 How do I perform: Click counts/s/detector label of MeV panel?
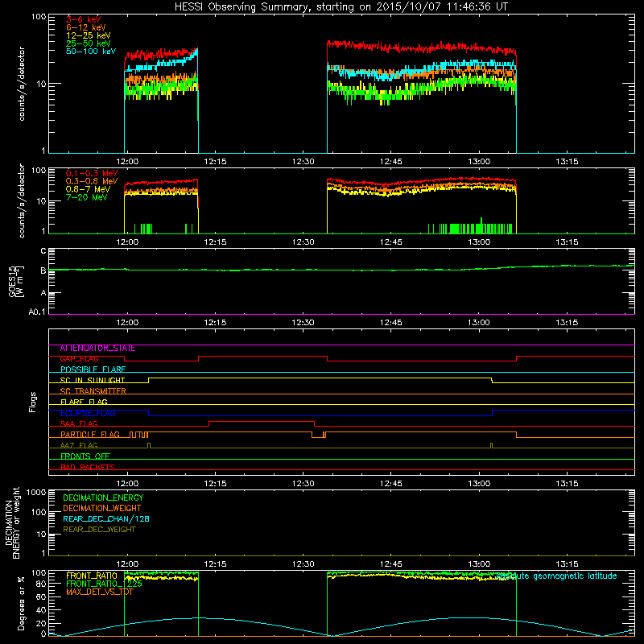pyautogui.click(x=22, y=200)
